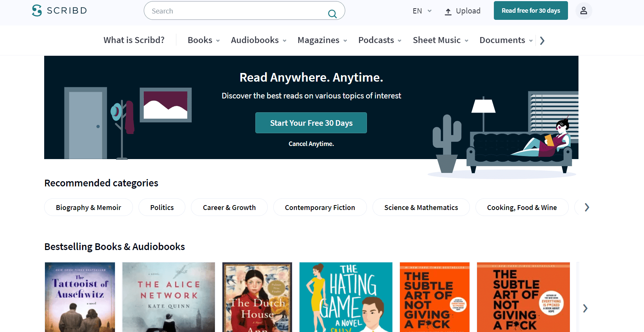Click the Upload text link
Viewport: 644px width, 332px height.
pos(468,11)
